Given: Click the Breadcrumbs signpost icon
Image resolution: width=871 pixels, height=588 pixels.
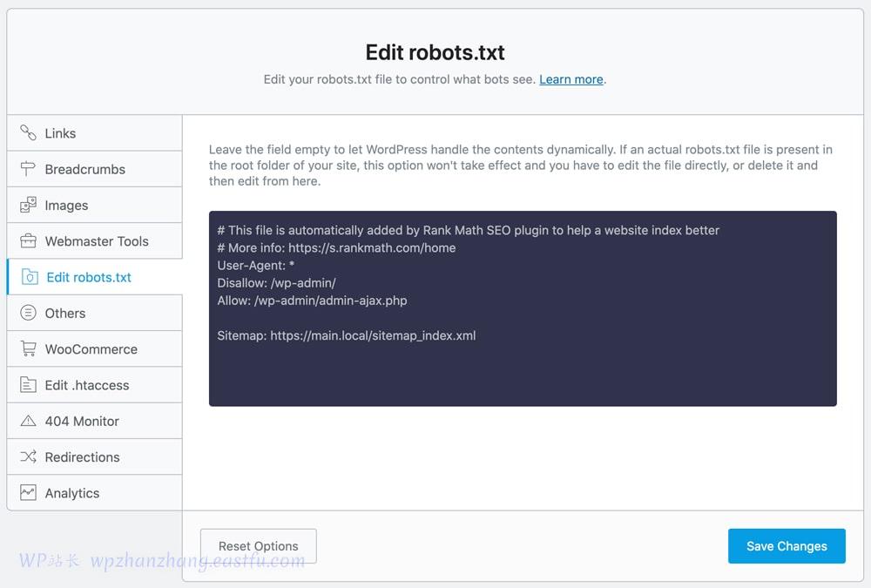Looking at the screenshot, I should tap(28, 169).
